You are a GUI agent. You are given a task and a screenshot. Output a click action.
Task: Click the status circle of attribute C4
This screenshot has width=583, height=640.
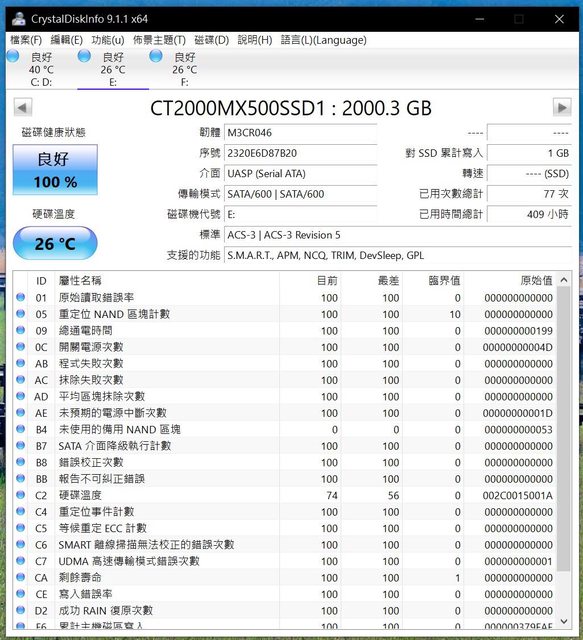coord(20,511)
